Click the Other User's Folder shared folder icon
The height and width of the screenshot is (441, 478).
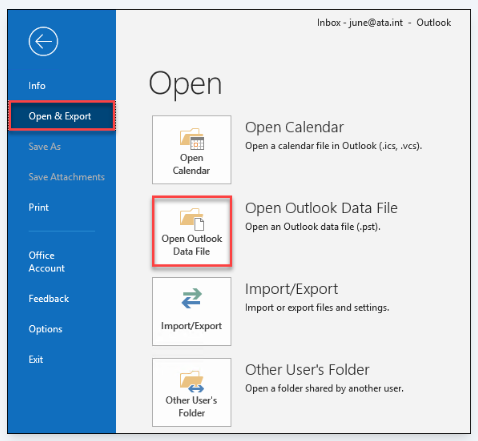[192, 382]
